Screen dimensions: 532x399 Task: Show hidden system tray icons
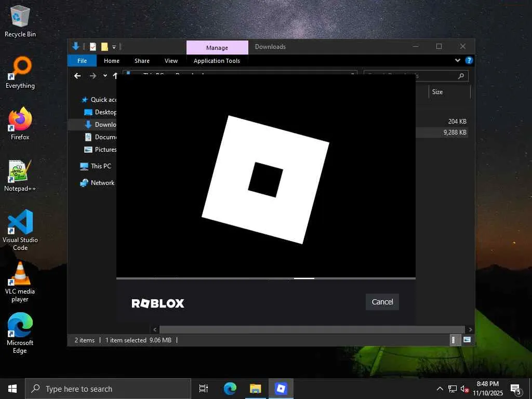440,389
